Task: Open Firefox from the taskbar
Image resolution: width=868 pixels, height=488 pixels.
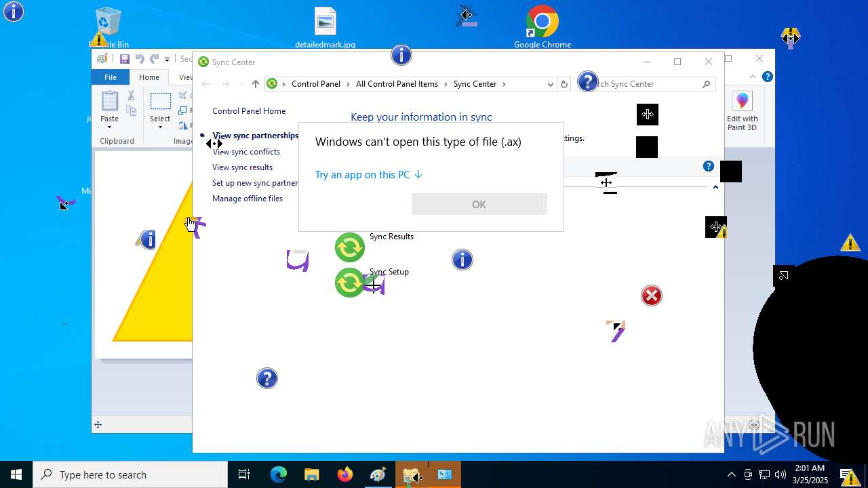Action: [x=344, y=474]
